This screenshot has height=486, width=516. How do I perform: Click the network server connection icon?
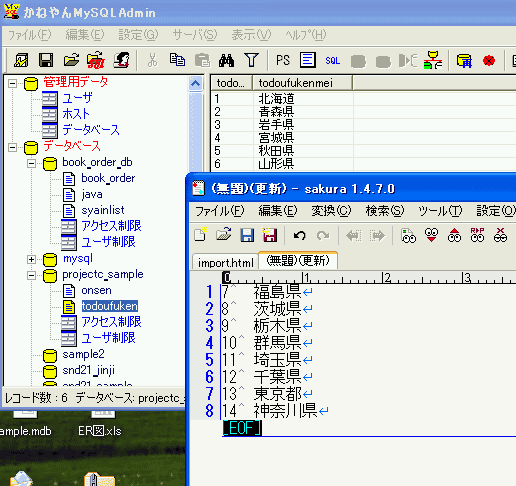point(433,60)
